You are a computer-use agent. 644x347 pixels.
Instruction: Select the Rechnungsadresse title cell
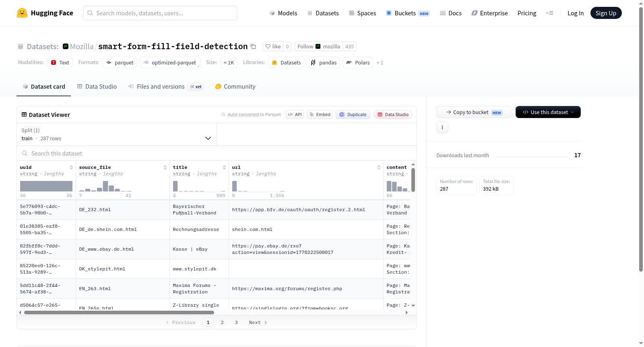click(199, 229)
